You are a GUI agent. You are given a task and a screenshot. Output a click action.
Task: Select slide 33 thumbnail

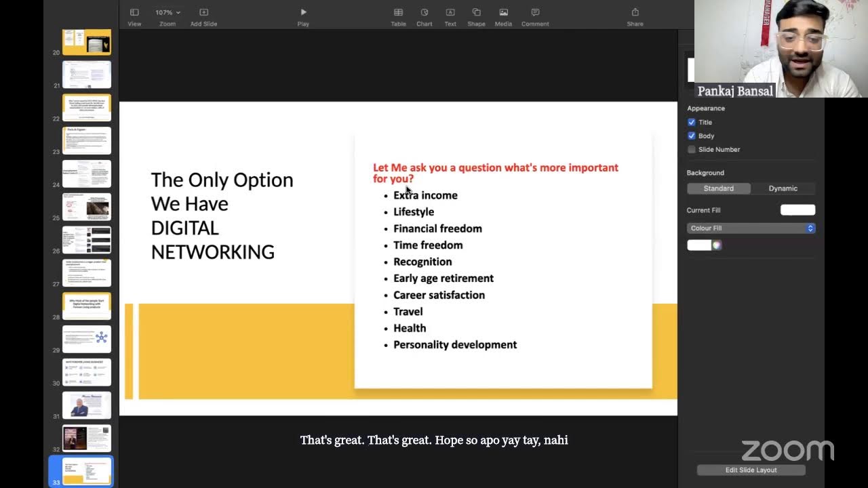coord(87,472)
